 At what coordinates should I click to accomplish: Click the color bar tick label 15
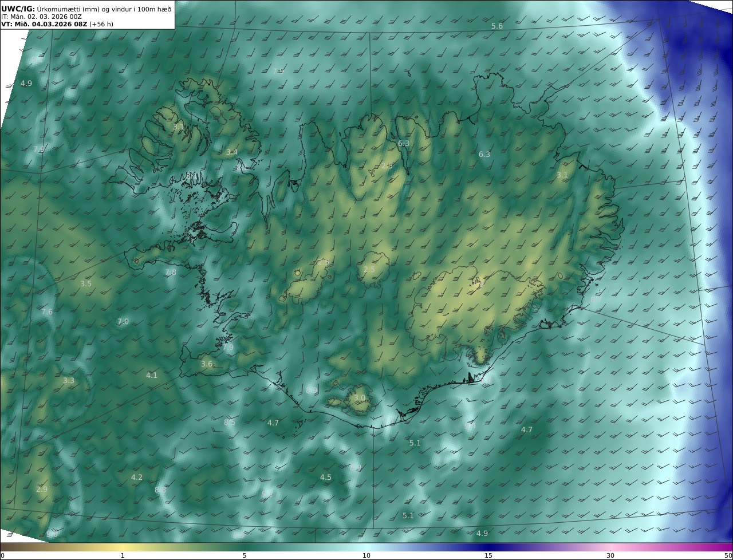pos(488,555)
